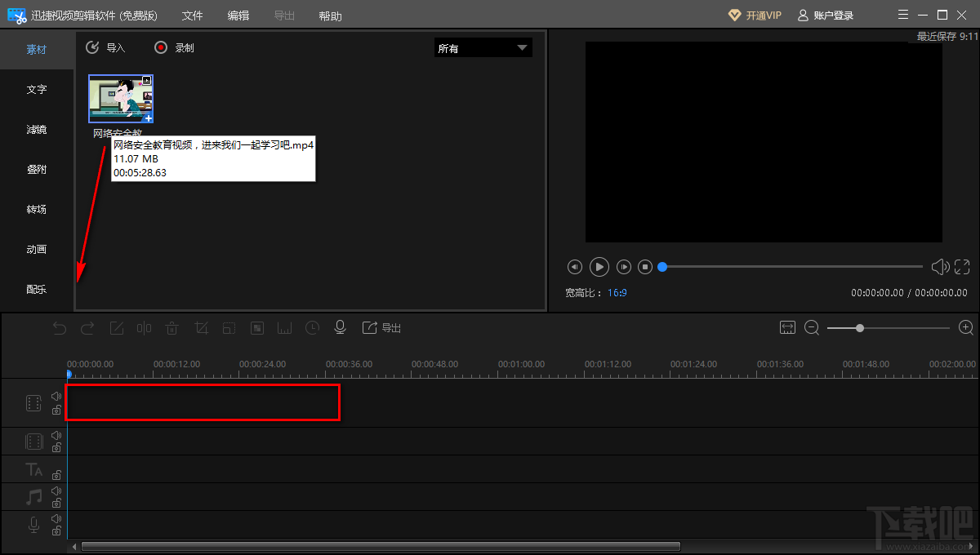This screenshot has width=980, height=555.
Task: Open the 文件 menu
Action: click(192, 16)
